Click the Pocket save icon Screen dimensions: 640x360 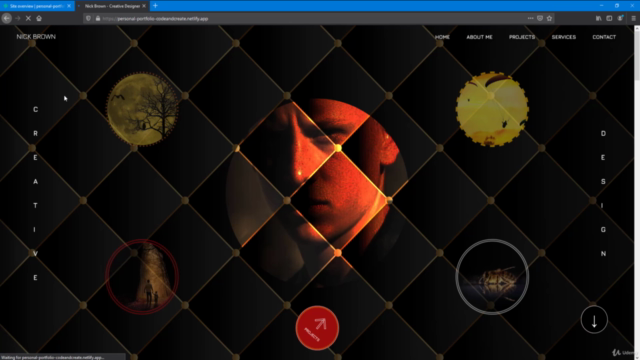540,18
